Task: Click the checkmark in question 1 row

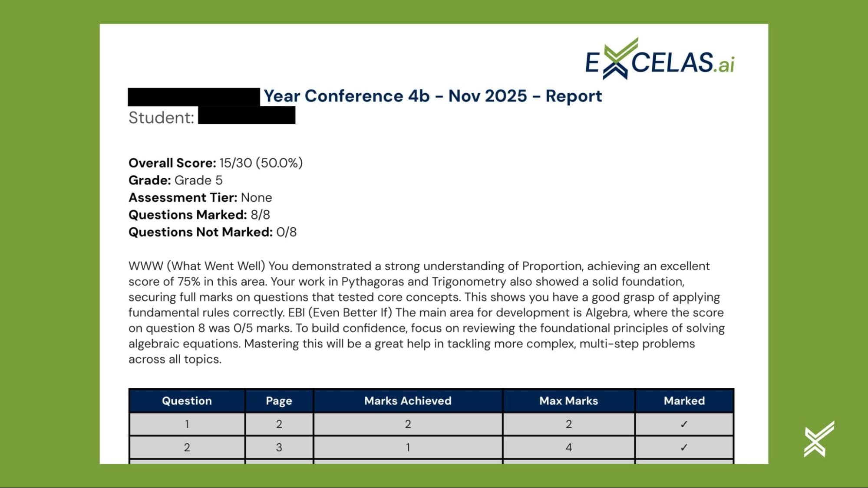Action: pos(684,424)
